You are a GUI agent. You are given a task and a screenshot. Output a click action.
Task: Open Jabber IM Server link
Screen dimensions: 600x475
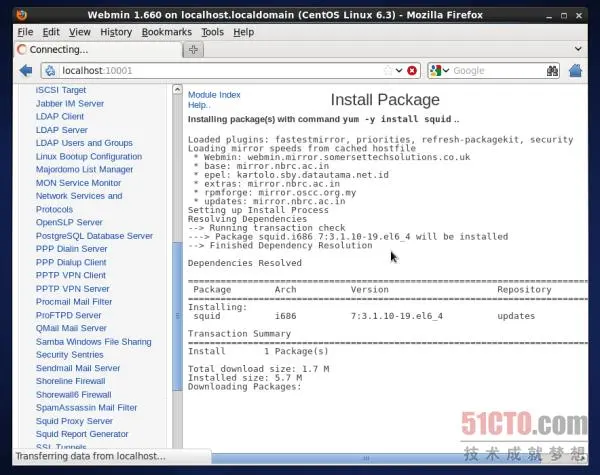click(x=70, y=103)
